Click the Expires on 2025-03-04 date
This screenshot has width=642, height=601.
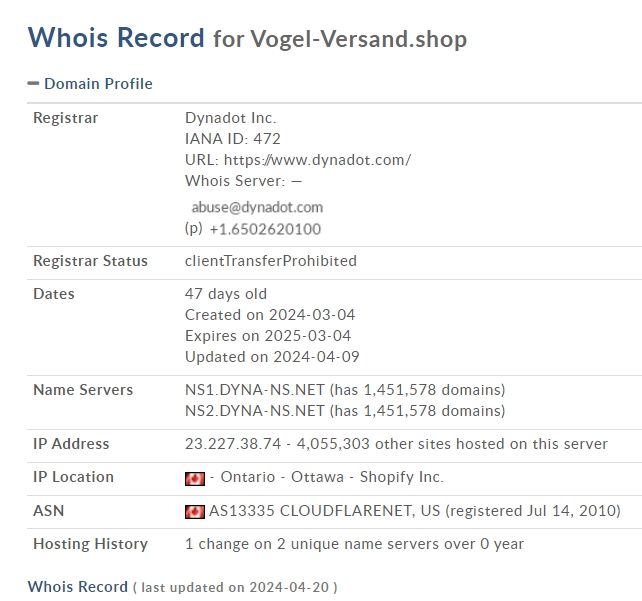(268, 336)
